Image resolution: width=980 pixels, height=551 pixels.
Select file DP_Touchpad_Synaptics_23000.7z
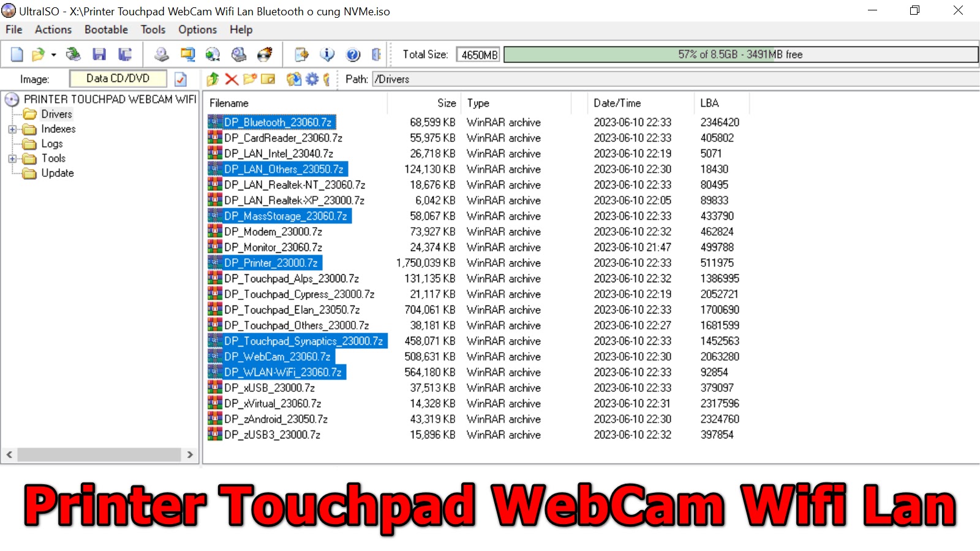[x=303, y=341]
